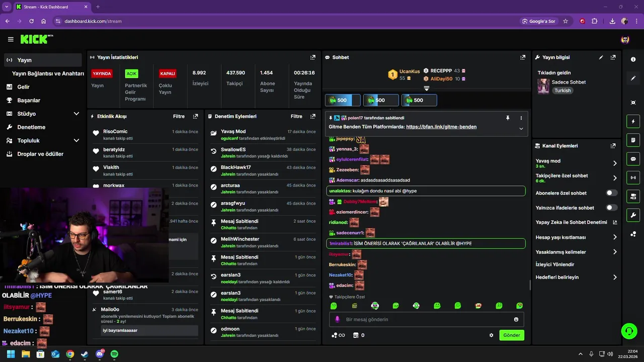Expand the Stüdyo sidebar section
This screenshot has width=644, height=362.
[76, 114]
